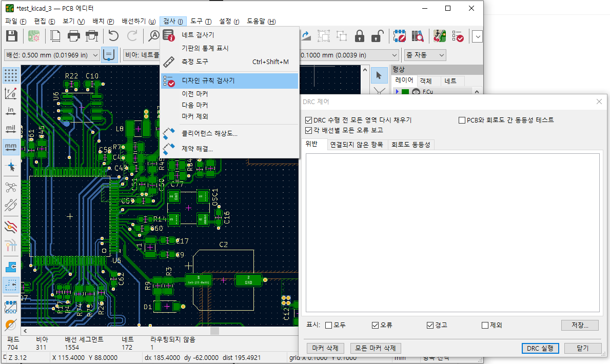This screenshot has height=364, width=610.
Task: Select 측정 도구 menu entry
Action: [x=229, y=62]
